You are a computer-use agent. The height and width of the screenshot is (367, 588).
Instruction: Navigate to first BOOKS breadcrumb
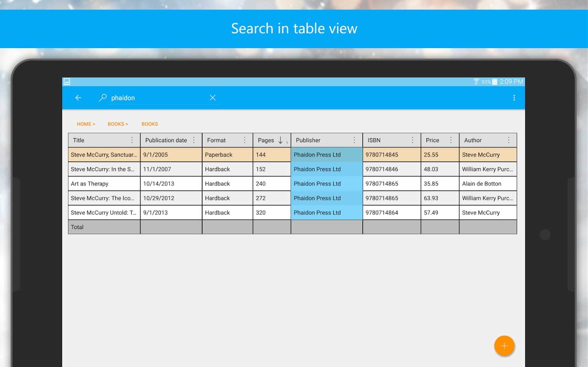point(117,124)
